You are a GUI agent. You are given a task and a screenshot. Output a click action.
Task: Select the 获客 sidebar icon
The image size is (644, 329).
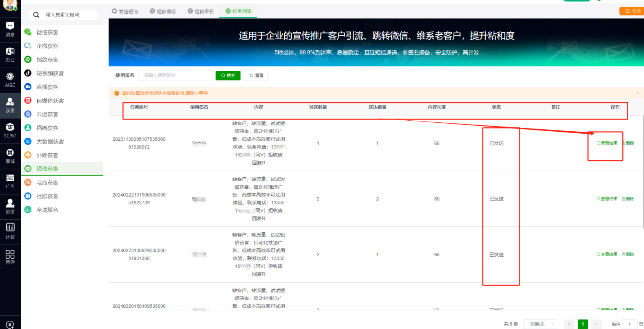[10, 105]
